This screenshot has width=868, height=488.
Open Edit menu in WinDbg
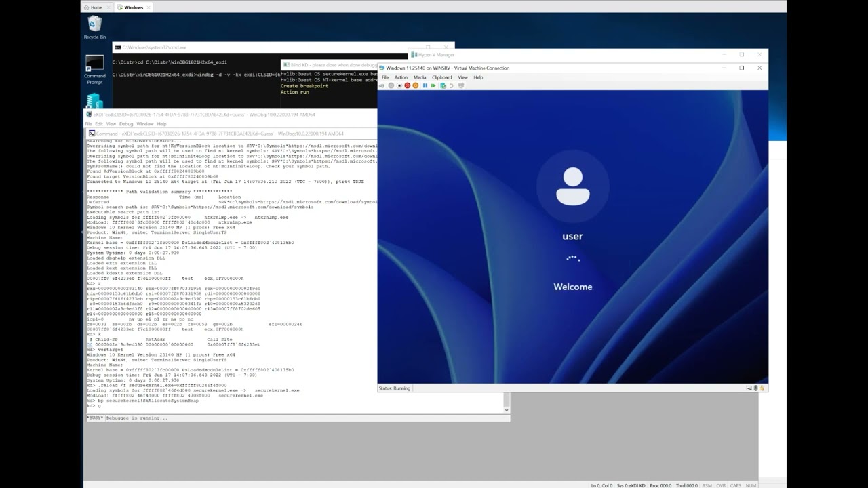tap(99, 124)
